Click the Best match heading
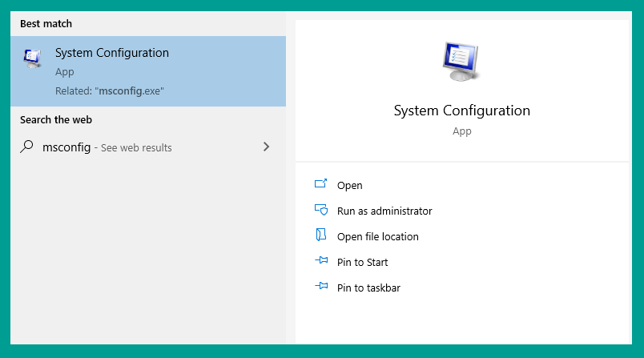The image size is (644, 358). click(46, 24)
